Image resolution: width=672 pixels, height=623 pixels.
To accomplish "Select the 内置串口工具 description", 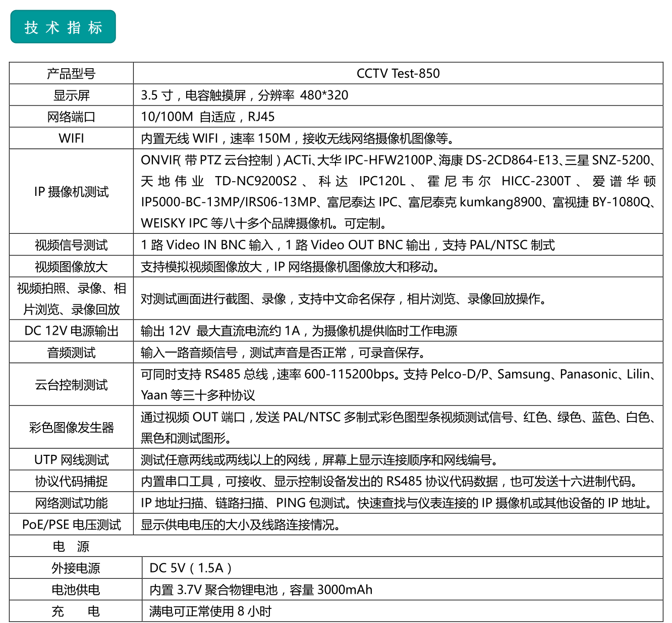I will (390, 482).
